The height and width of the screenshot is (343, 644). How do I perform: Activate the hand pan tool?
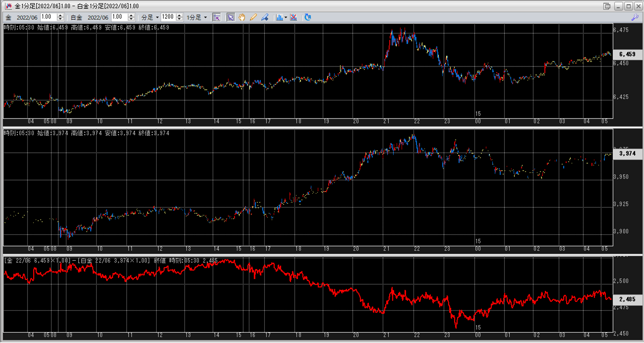coord(242,17)
